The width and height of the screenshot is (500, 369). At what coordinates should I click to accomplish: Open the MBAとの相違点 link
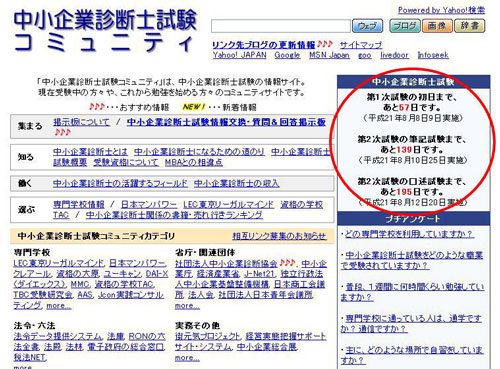(194, 163)
